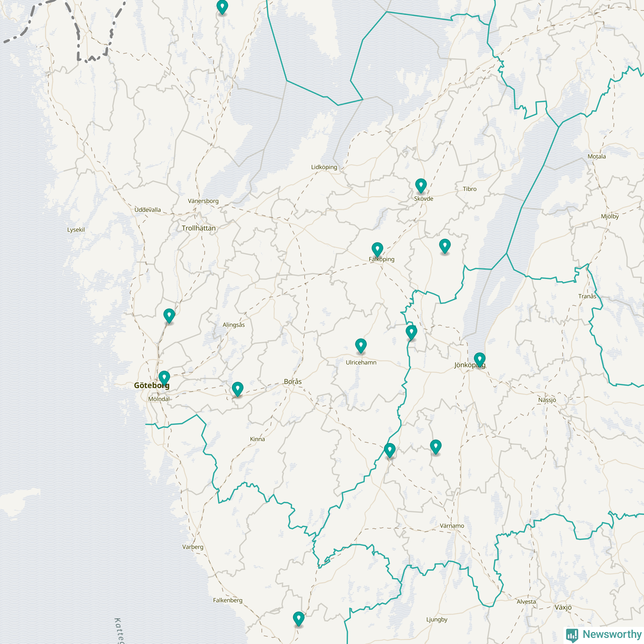Open the Newsworthy logo link
The width and height of the screenshot is (644, 644).
(x=603, y=634)
